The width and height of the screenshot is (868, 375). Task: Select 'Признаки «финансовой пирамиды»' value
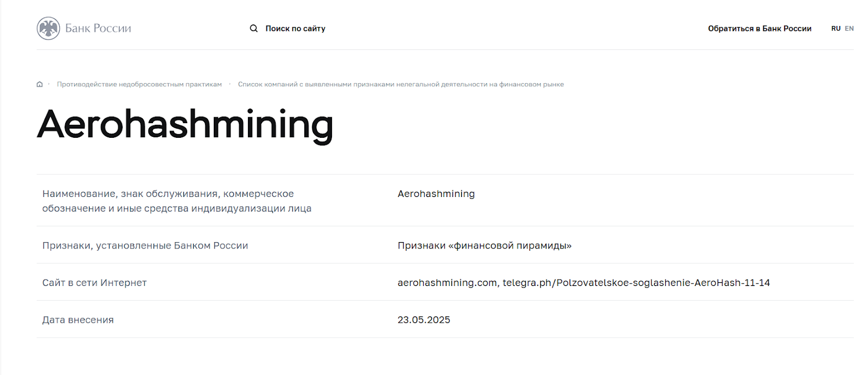tap(484, 245)
